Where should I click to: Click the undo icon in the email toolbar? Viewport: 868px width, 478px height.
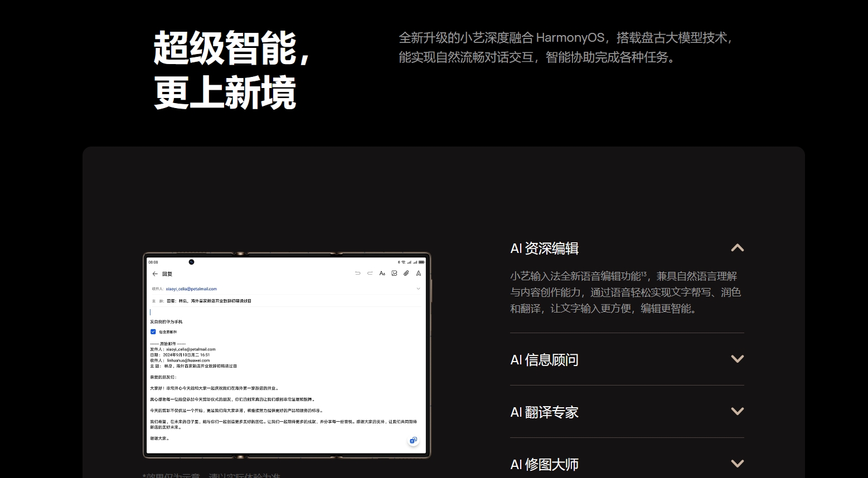coord(358,273)
